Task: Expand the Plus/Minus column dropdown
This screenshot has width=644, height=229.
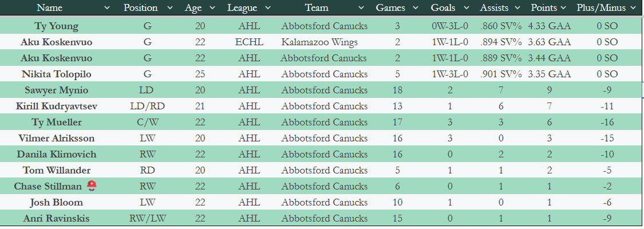Action: pos(632,8)
